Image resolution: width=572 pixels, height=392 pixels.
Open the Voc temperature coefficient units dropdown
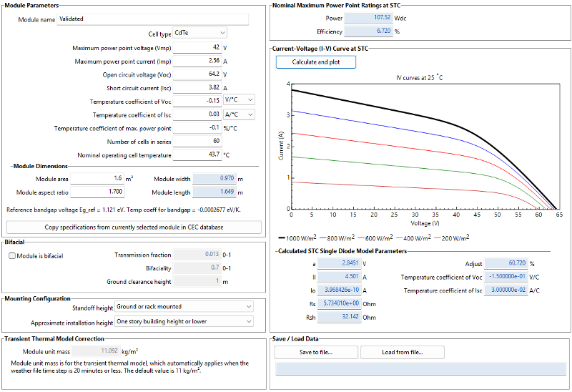pos(239,101)
